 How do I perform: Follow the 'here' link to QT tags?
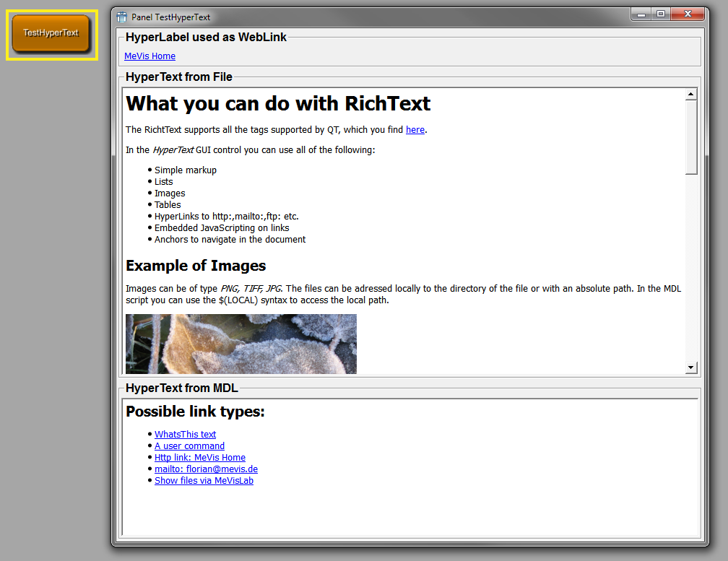[x=415, y=130]
